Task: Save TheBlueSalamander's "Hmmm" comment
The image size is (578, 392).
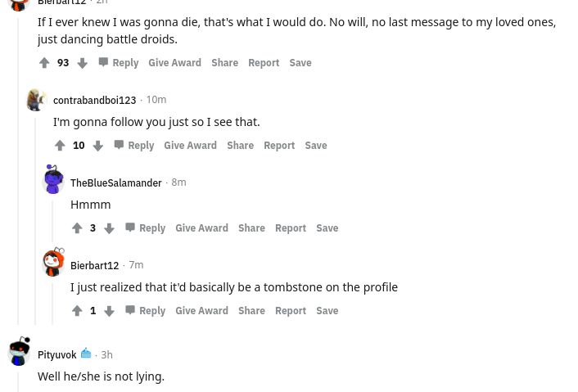Action: point(327,228)
